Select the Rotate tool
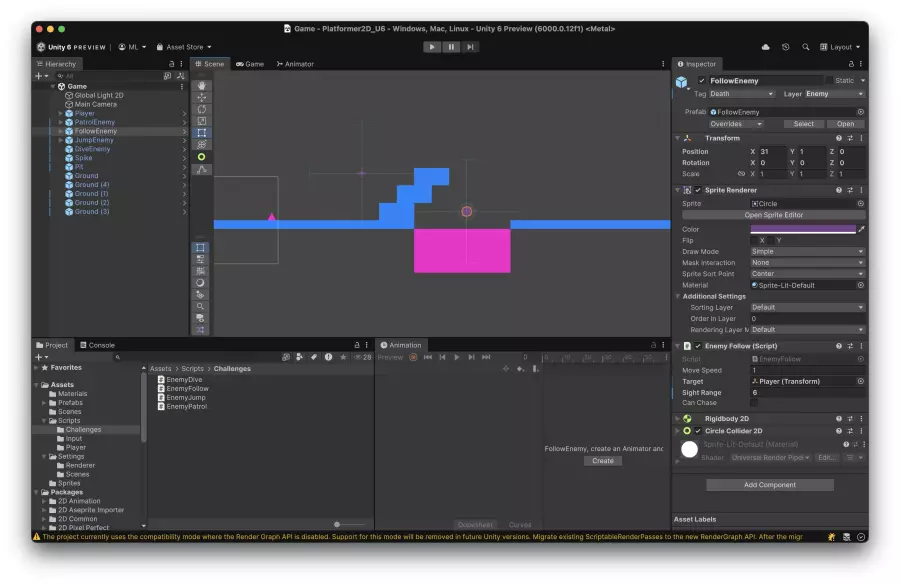The height and width of the screenshot is (584, 900). (x=202, y=110)
